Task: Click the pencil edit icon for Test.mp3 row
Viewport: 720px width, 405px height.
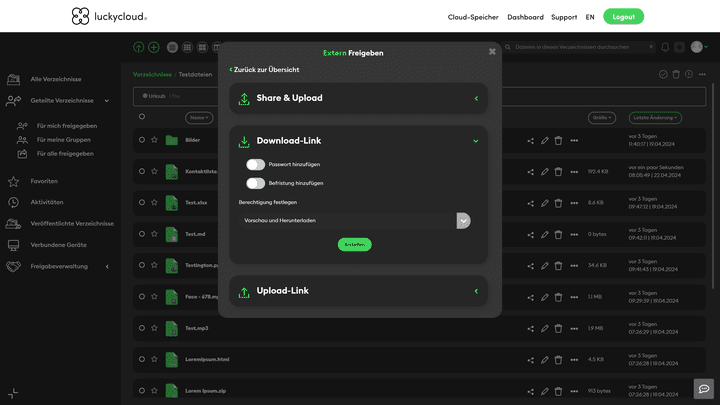Action: [x=545, y=328]
